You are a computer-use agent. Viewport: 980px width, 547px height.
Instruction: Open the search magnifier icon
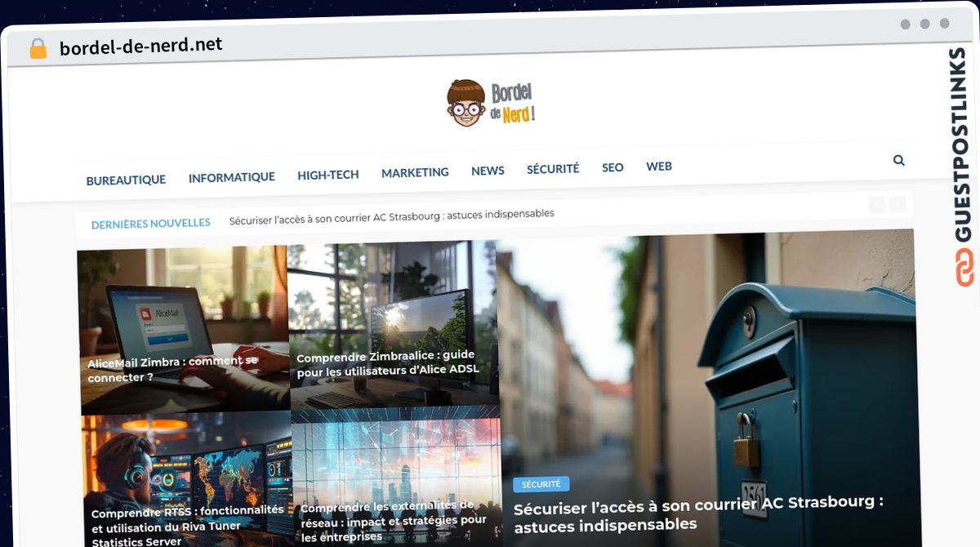[x=899, y=161]
